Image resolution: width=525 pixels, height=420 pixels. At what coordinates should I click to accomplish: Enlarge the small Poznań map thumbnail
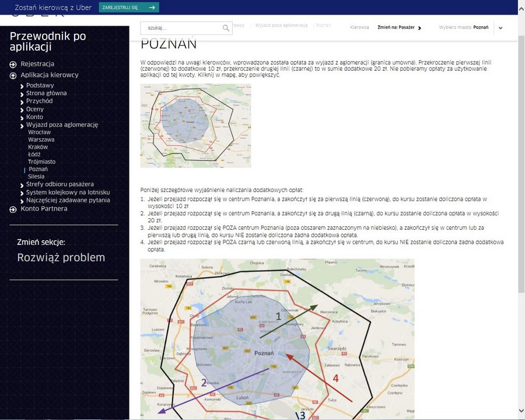point(195,125)
